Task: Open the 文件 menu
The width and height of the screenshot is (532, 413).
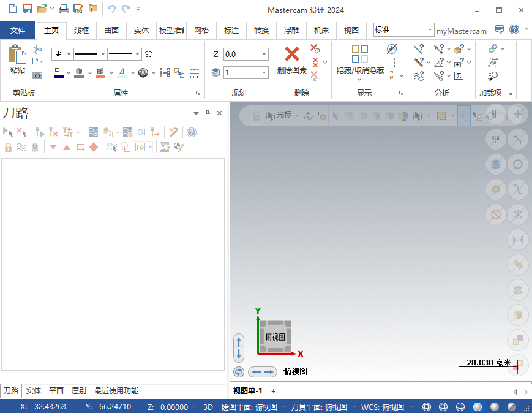Action: pos(18,30)
